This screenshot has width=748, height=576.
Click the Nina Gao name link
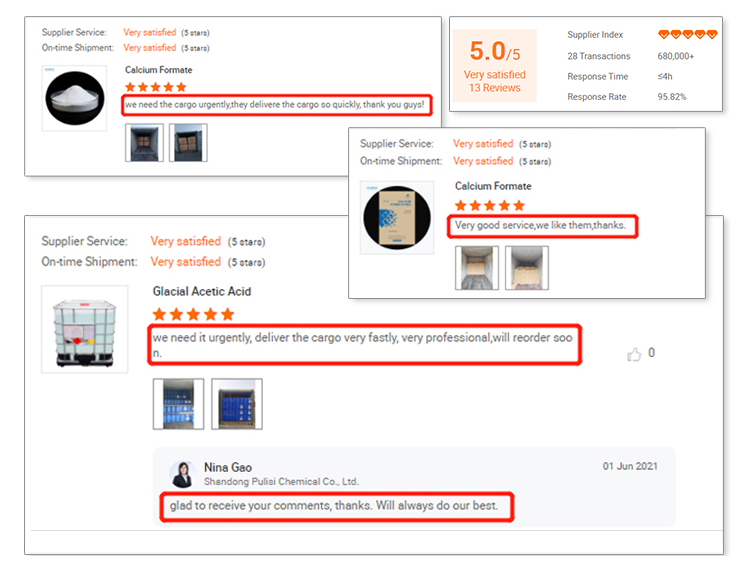tap(228, 468)
